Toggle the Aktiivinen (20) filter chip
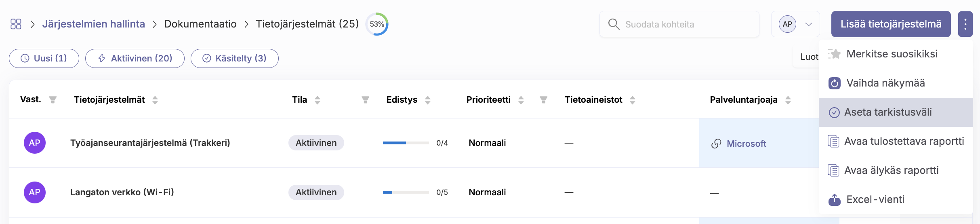Viewport: 980px width, 224px height. click(x=135, y=58)
